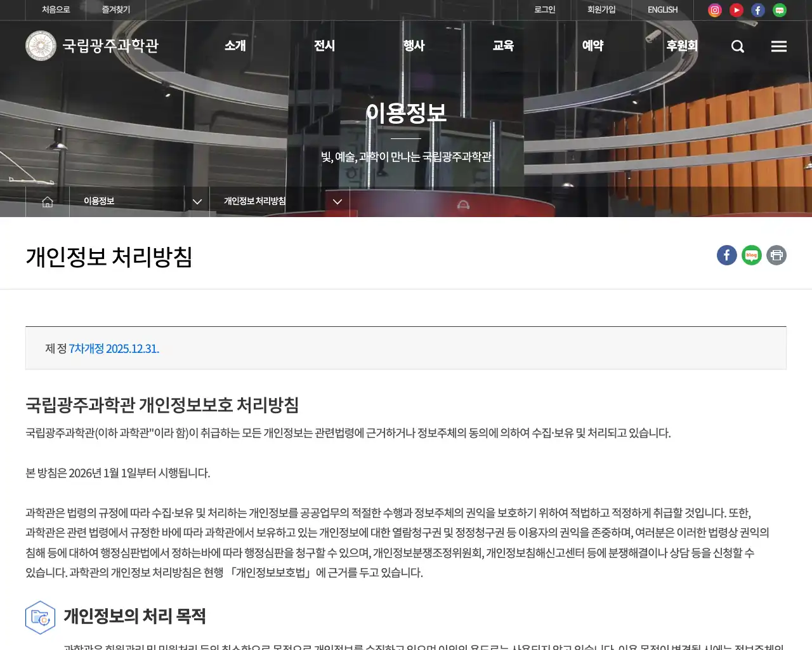
Task: Click the 교육 navigation menu
Action: coord(502,46)
